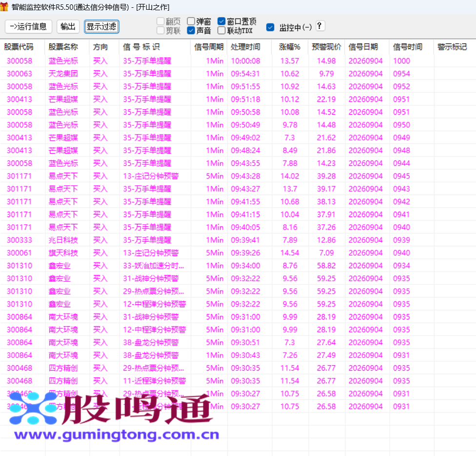Image resolution: width=476 pixels, height=456 pixels.
Task: Open the ->运行信息 button
Action: click(x=29, y=27)
